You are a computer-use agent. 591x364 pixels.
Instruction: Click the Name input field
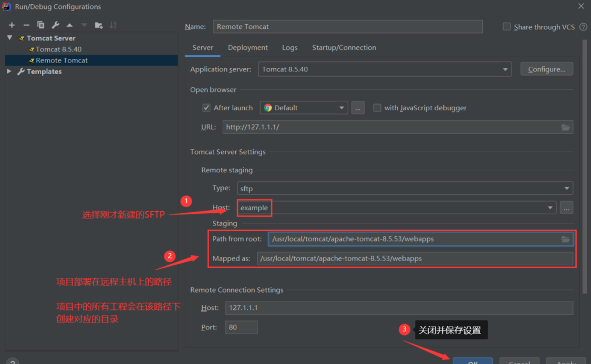pyautogui.click(x=348, y=27)
